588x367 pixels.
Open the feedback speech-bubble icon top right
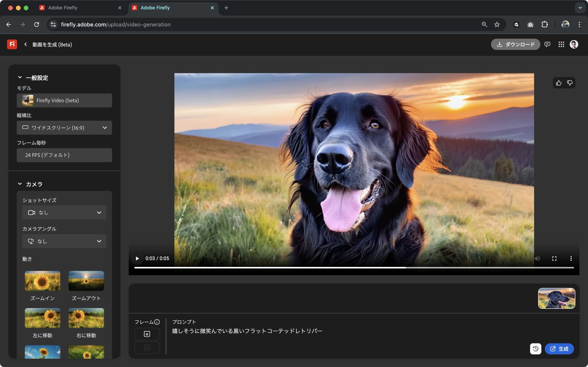pos(548,44)
